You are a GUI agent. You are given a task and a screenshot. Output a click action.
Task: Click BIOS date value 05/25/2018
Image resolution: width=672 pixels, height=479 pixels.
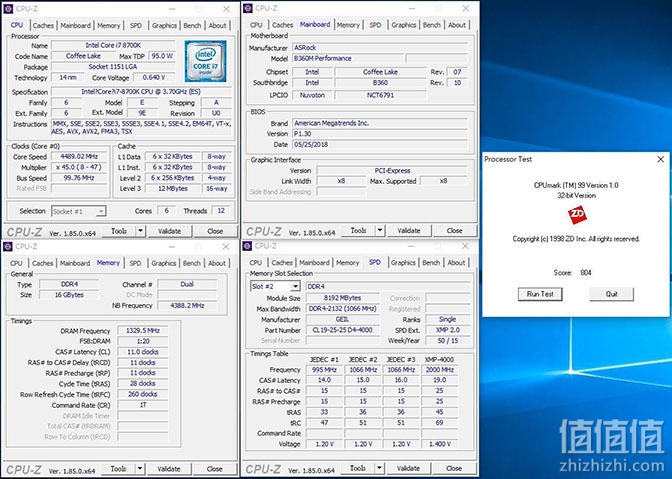pos(380,144)
